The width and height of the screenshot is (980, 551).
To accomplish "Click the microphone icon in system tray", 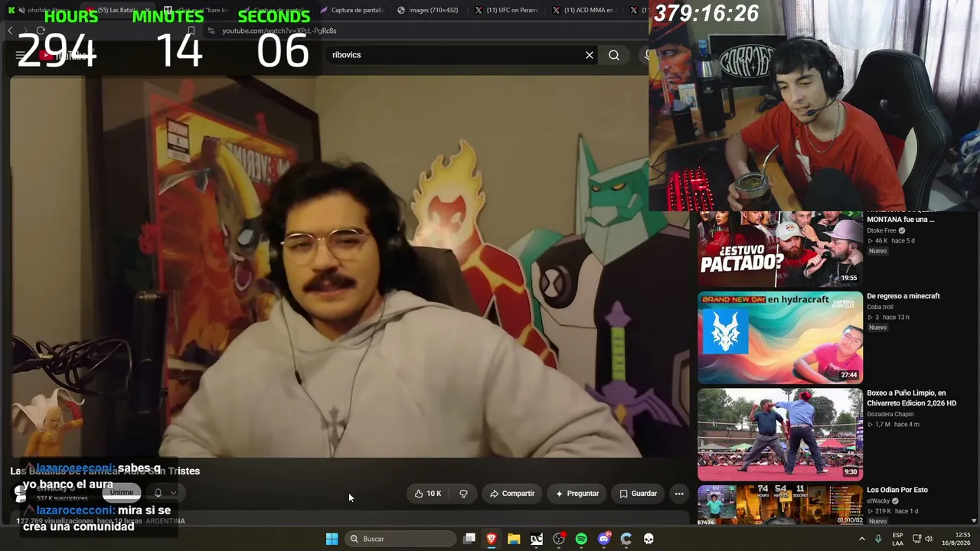I will coord(878,539).
